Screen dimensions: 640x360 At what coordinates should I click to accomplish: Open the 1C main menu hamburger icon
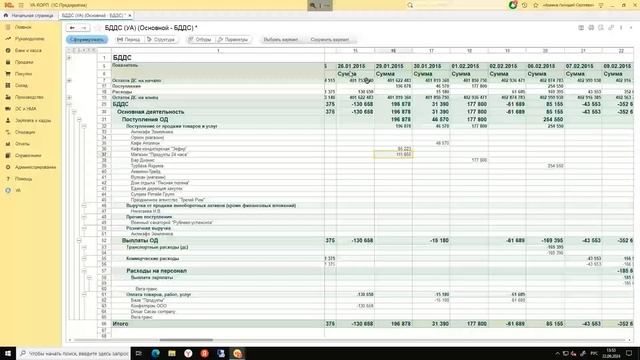pos(21,5)
